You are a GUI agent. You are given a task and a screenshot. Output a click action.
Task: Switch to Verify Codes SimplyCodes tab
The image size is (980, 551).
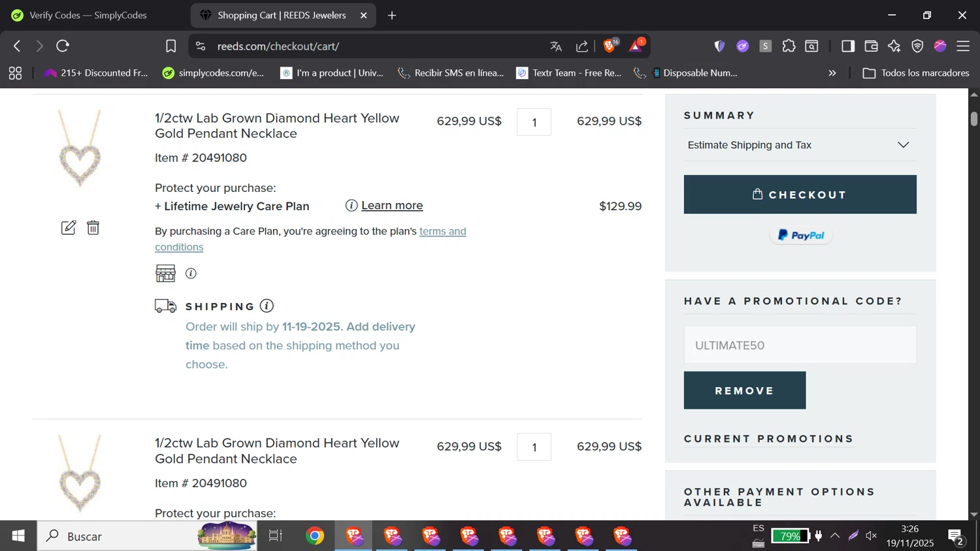pos(88,15)
